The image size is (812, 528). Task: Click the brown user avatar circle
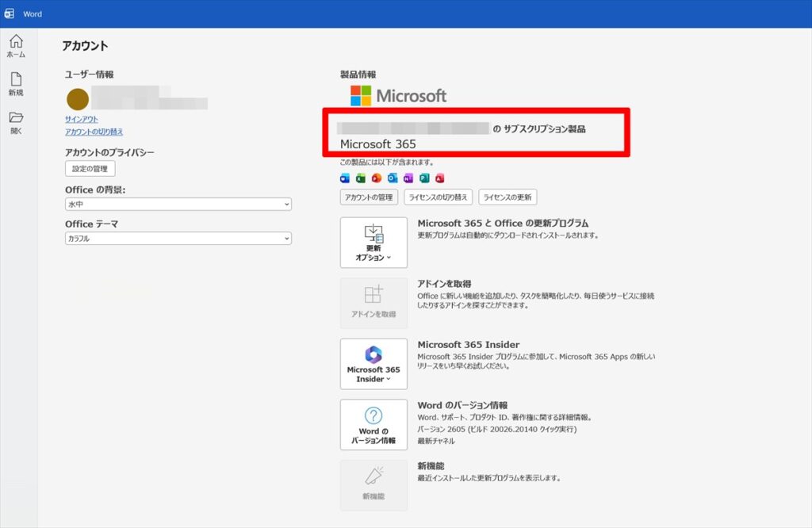click(78, 99)
